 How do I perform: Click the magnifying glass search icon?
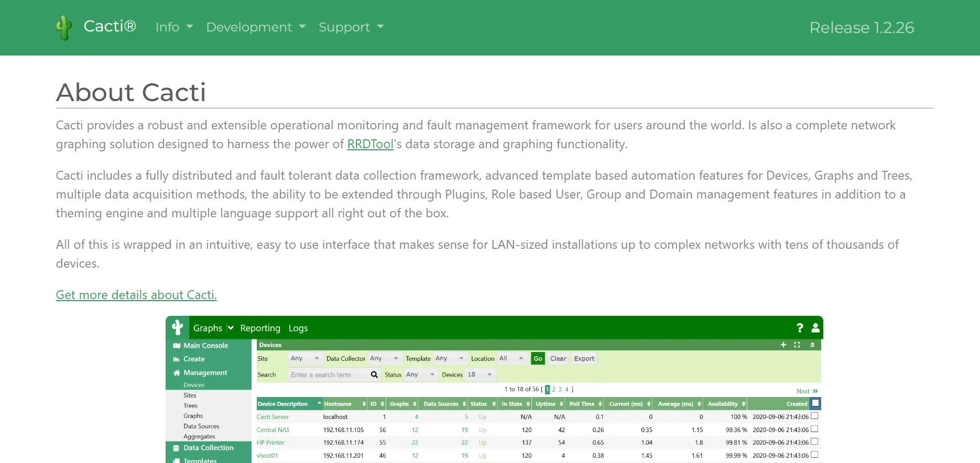coord(374,374)
